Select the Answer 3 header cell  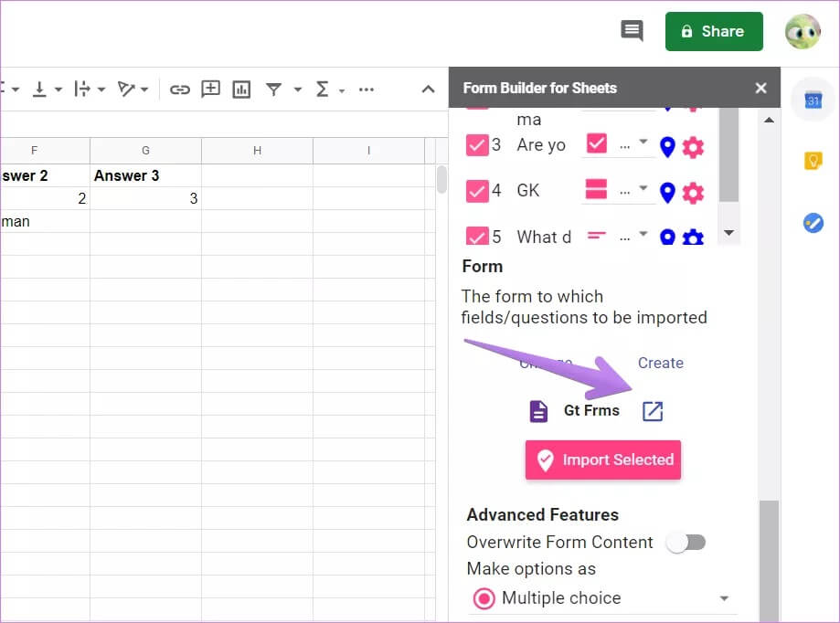[145, 175]
